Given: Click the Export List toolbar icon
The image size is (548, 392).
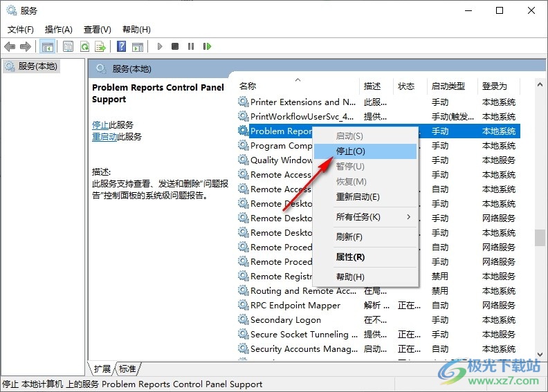Looking at the screenshot, I should pyautogui.click(x=100, y=46).
